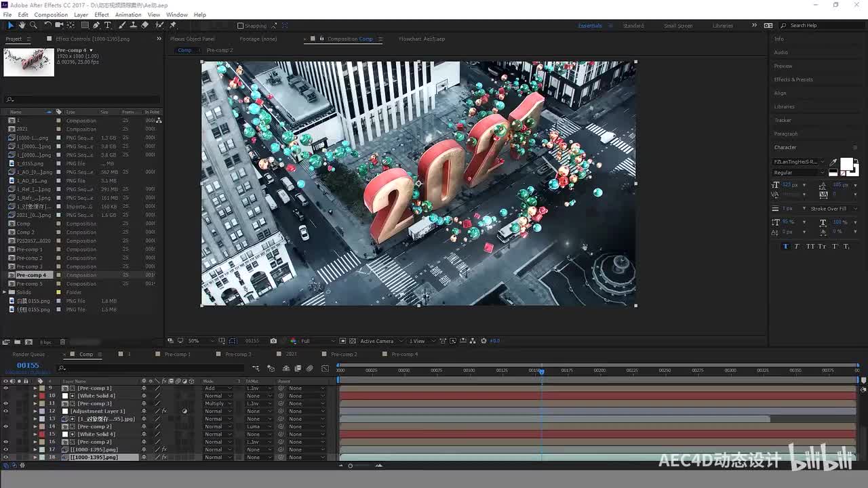Click the Project panel preview thumbnail
The image size is (868, 488).
[28, 62]
